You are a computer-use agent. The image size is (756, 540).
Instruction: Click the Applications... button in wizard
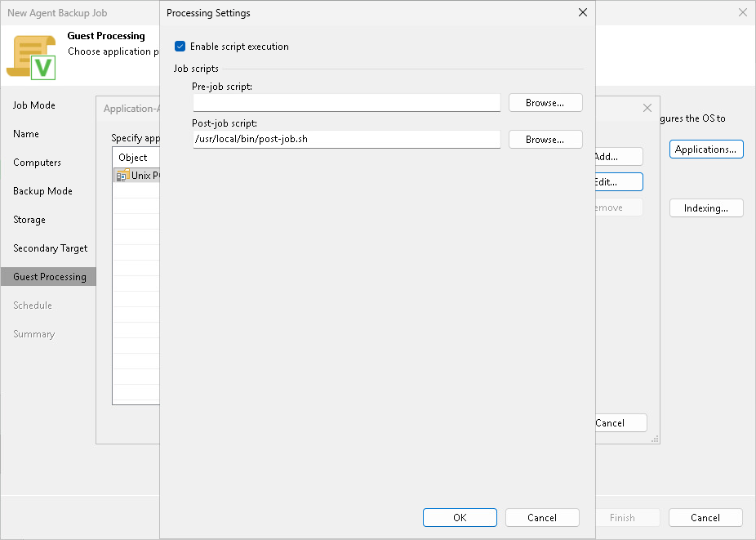click(706, 150)
